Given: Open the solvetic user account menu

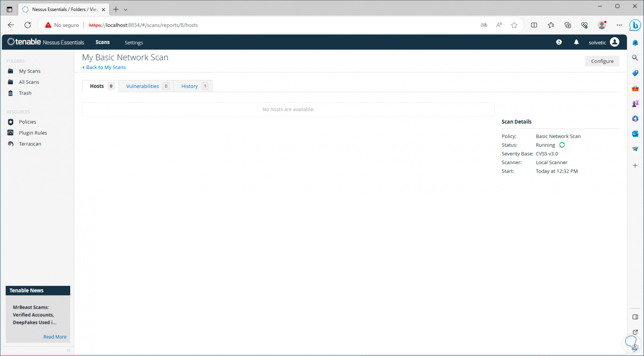Looking at the screenshot, I should tap(604, 42).
